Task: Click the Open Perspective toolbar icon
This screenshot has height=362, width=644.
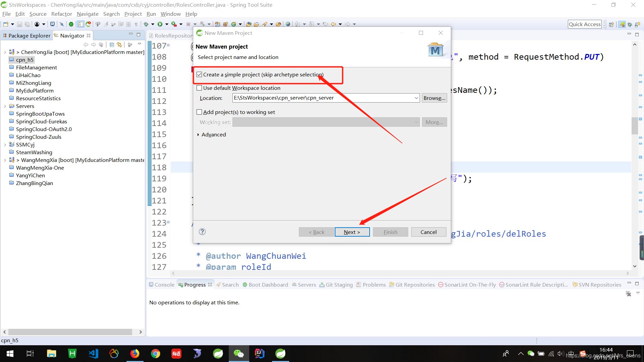Action: click(611, 24)
